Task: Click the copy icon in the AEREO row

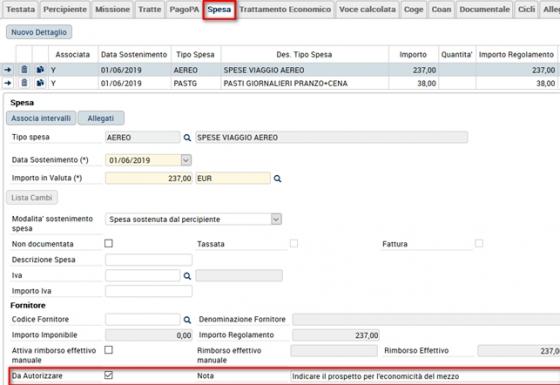Action: pyautogui.click(x=40, y=70)
